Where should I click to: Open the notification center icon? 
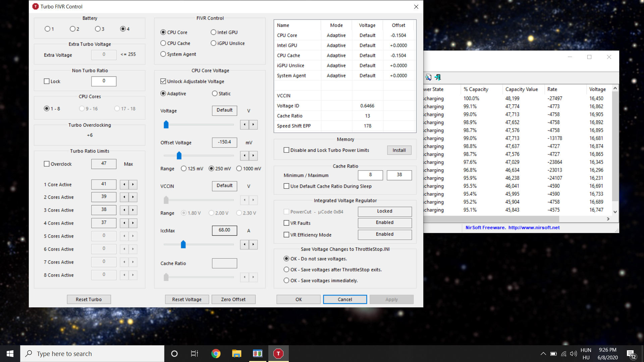631,354
